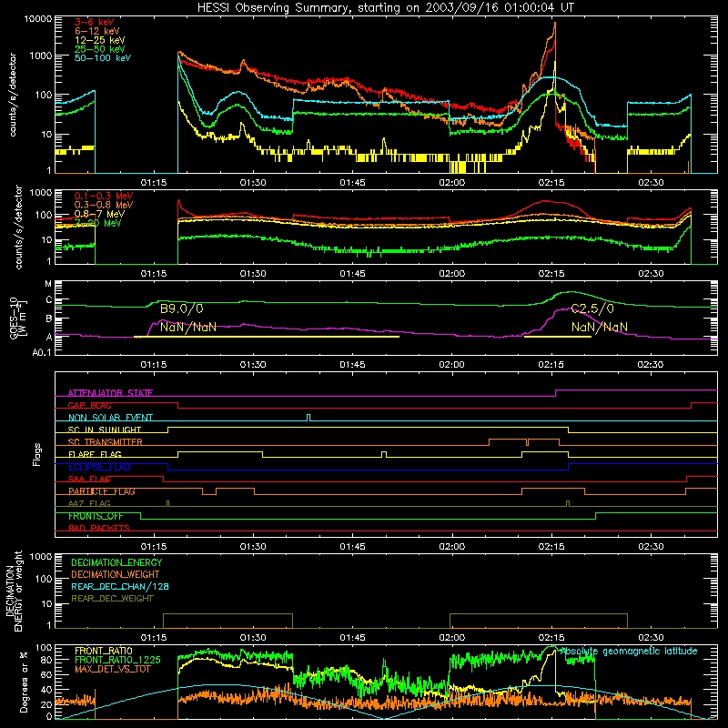Select the 12-25 keV legend label
This screenshot has width=728, height=728.
100,40
